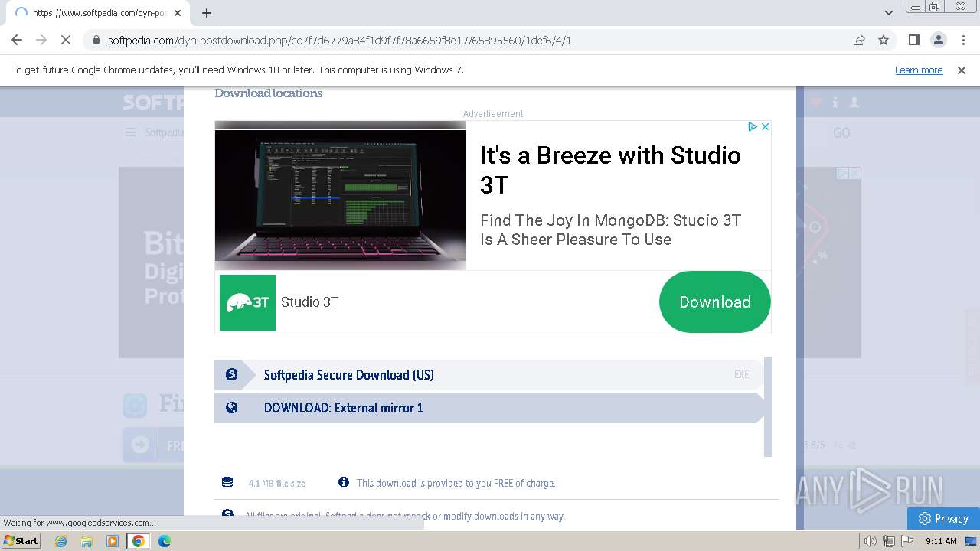Click the volume speaker tray icon
Image resolution: width=980 pixels, height=551 pixels.
click(x=871, y=541)
